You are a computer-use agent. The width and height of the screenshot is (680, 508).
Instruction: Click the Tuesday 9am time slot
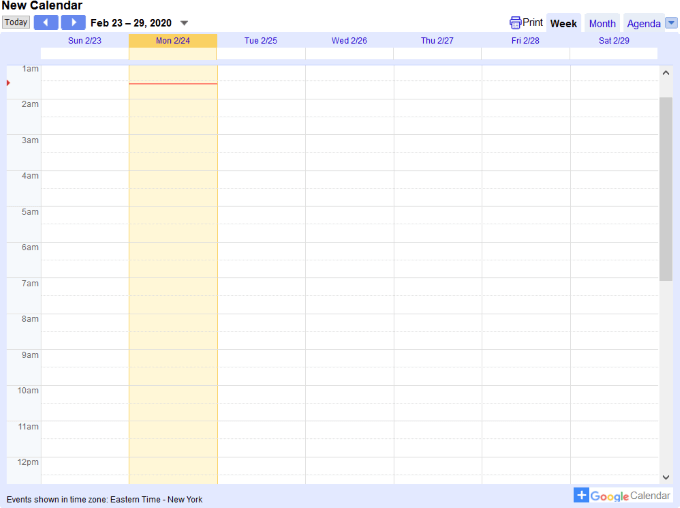pos(261,358)
